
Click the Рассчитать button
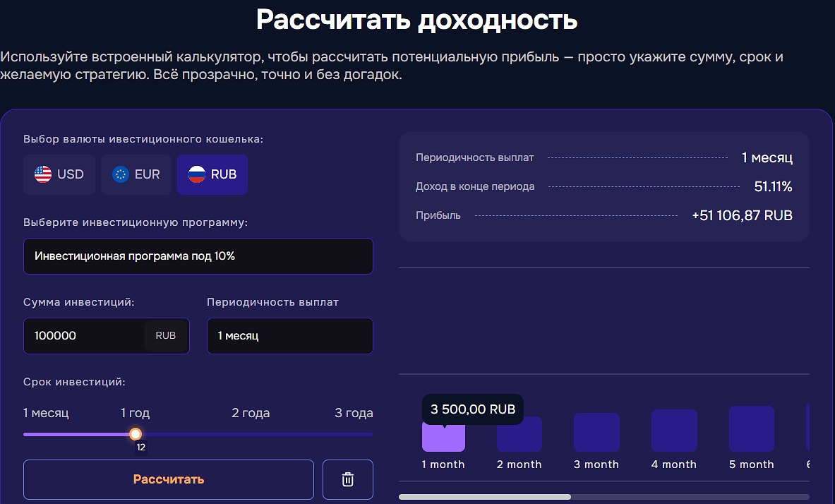click(168, 479)
